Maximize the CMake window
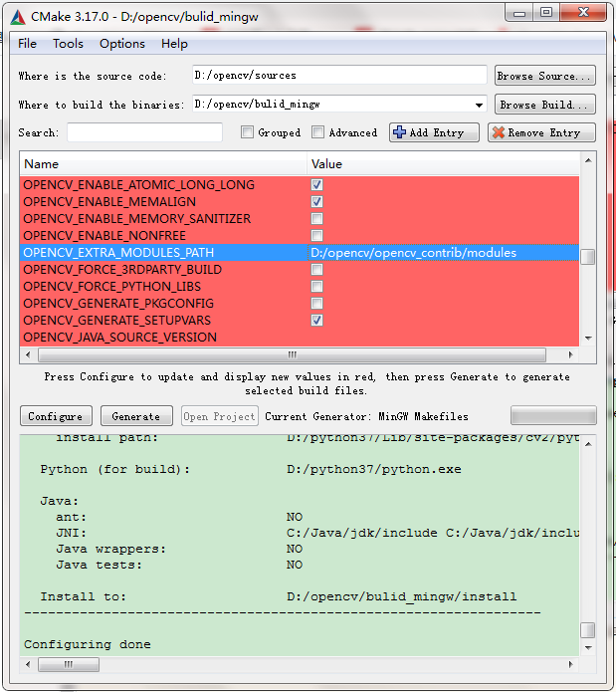The width and height of the screenshot is (616, 692). pos(546,12)
